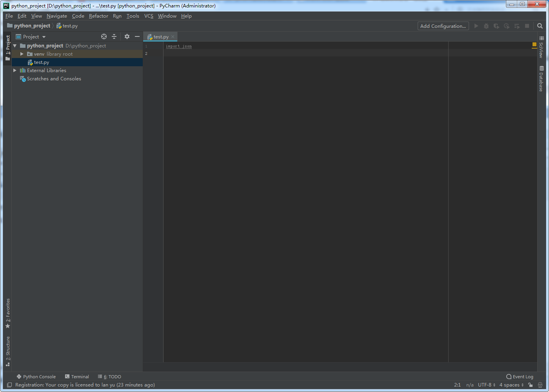The width and height of the screenshot is (549, 392).
Task: Click the n/a line separator status entry
Action: click(x=470, y=385)
